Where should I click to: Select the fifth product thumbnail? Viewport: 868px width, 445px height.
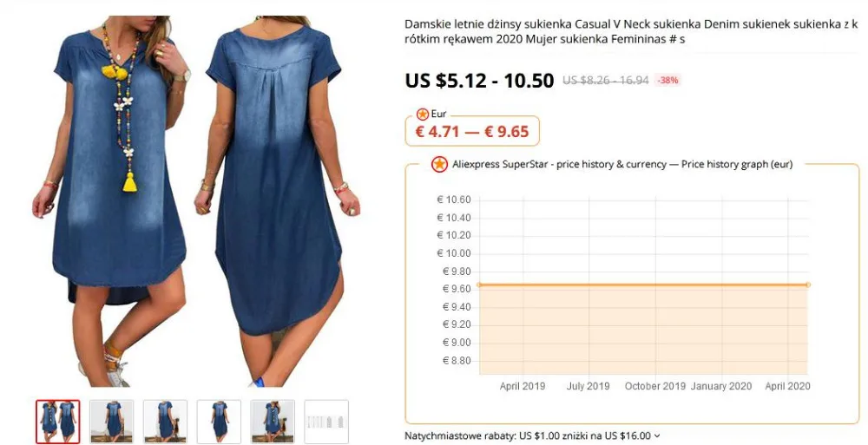click(x=273, y=422)
